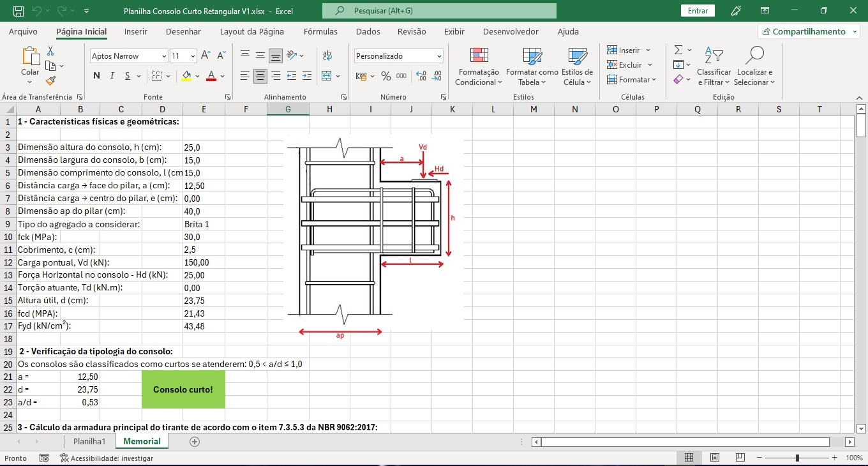The height and width of the screenshot is (466, 868).
Task: Click the Pesquisar search box
Action: [439, 11]
